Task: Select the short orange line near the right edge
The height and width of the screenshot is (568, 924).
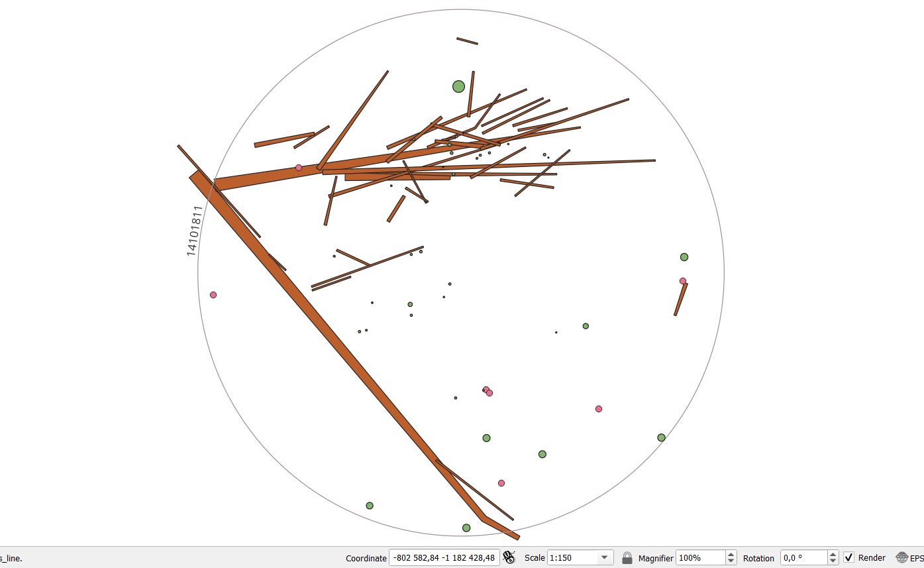Action: click(680, 300)
